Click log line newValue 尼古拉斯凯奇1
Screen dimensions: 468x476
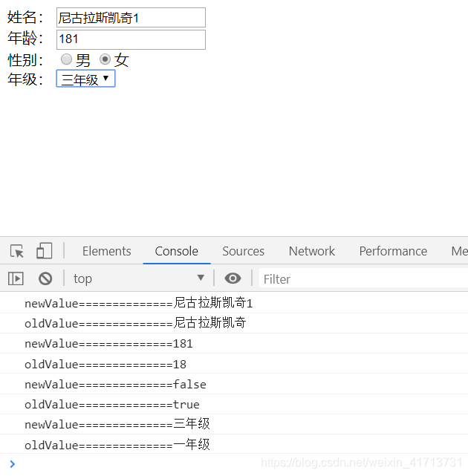pyautogui.click(x=234, y=303)
